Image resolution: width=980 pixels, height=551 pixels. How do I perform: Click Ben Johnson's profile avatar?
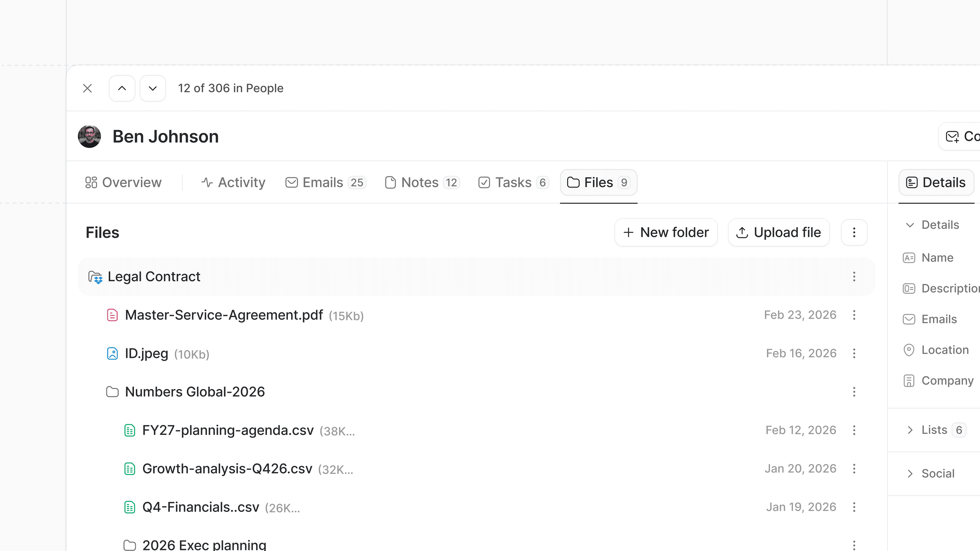click(89, 136)
